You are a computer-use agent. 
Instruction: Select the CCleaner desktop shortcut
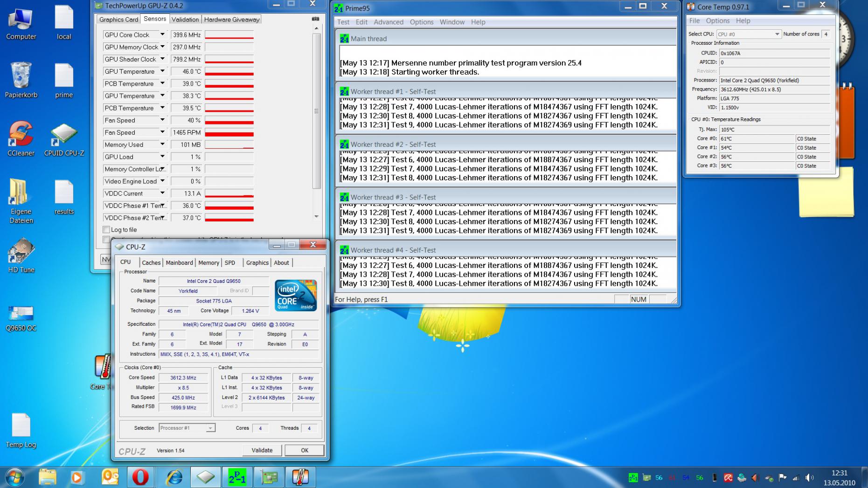tap(21, 139)
